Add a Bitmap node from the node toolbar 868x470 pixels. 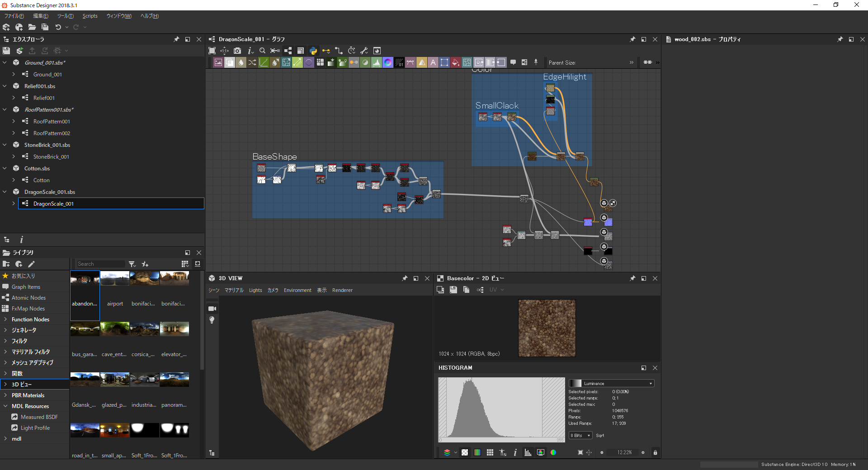coord(218,62)
